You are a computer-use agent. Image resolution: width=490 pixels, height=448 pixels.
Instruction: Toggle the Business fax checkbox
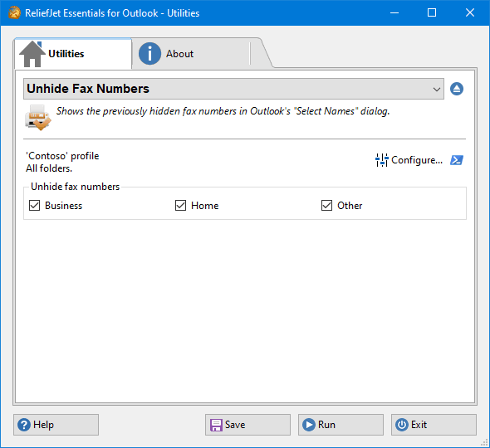(34, 206)
